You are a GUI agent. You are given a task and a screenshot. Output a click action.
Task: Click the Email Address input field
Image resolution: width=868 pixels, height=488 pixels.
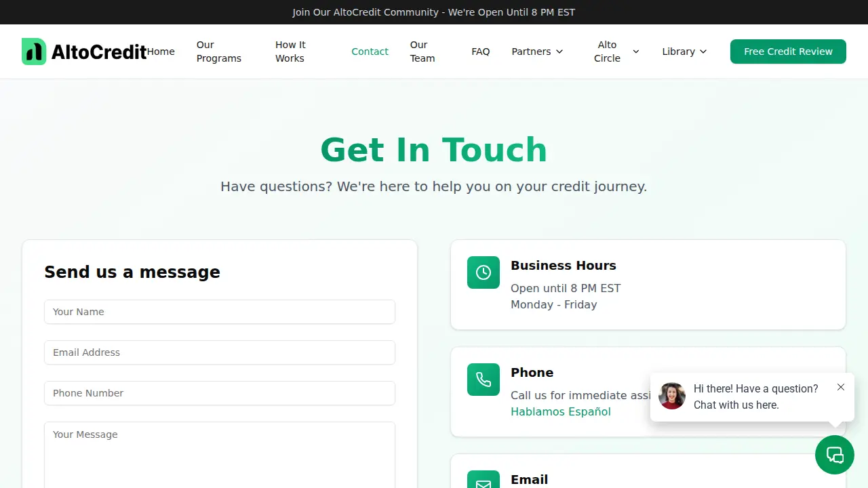tap(220, 352)
